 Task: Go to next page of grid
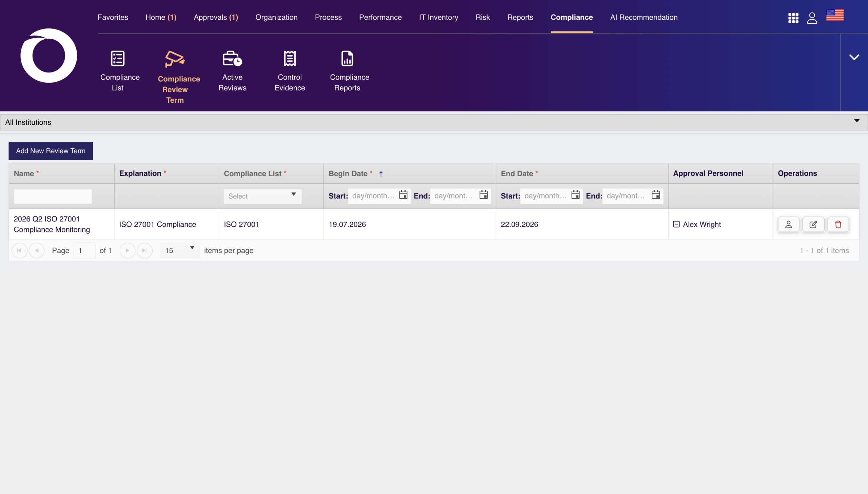[x=127, y=250]
